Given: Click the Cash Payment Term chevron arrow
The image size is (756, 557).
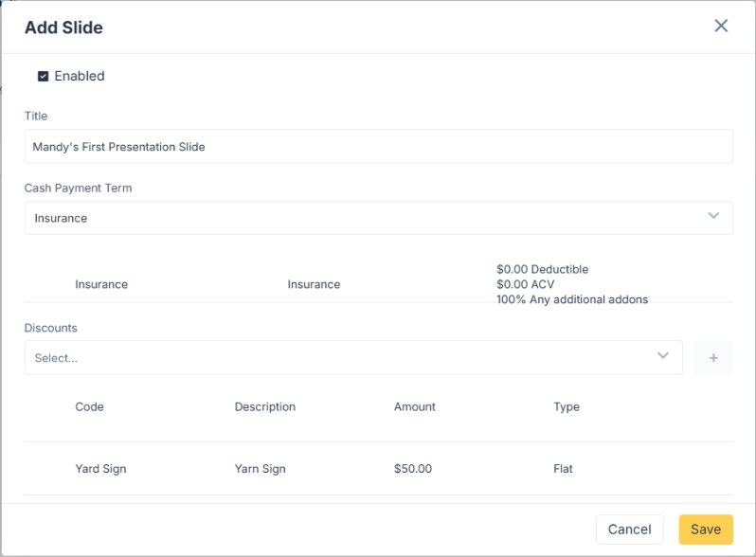Looking at the screenshot, I should (713, 217).
